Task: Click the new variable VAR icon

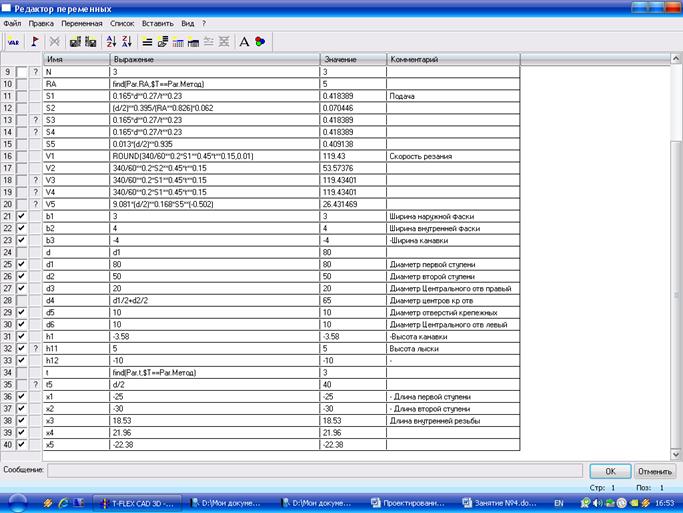Action: click(x=14, y=42)
